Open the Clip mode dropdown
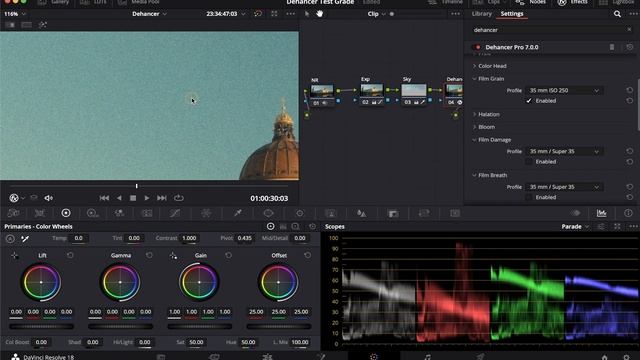The image size is (640, 360). (x=376, y=14)
